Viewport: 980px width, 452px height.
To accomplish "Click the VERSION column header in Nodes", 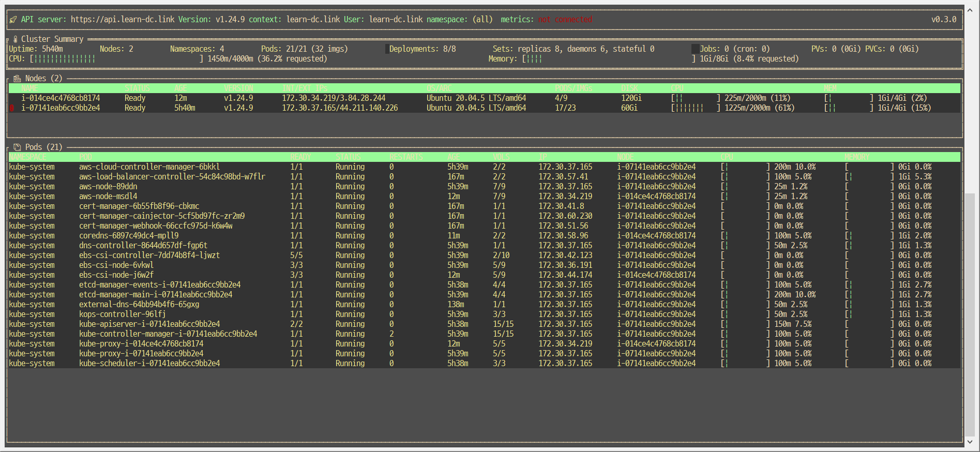I will (x=238, y=88).
